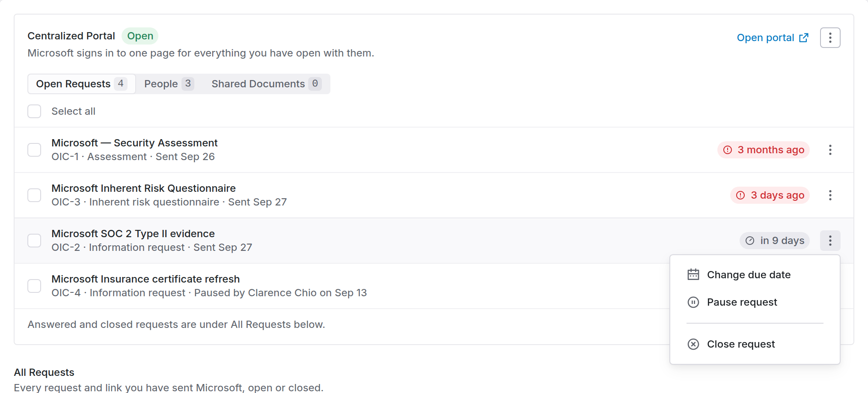Click the text Paused by Clarence Chio on Sep 13
Screen dimensions: 868x393
pos(280,293)
